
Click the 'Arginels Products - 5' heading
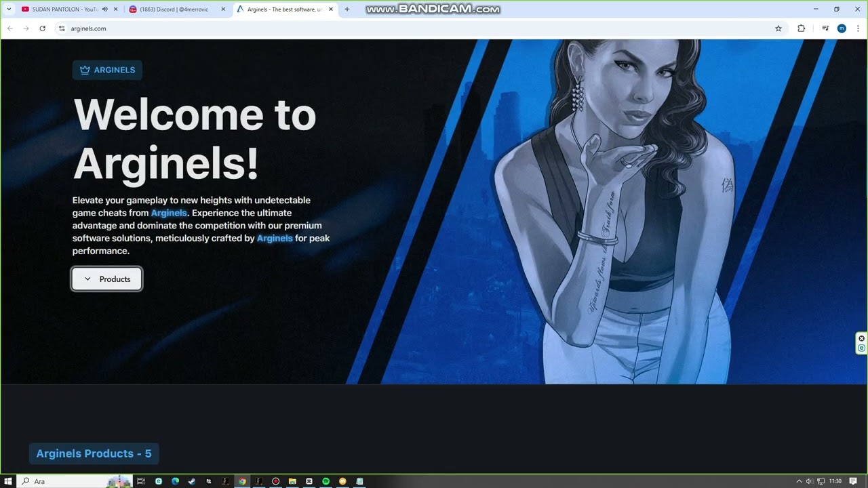pyautogui.click(x=94, y=453)
